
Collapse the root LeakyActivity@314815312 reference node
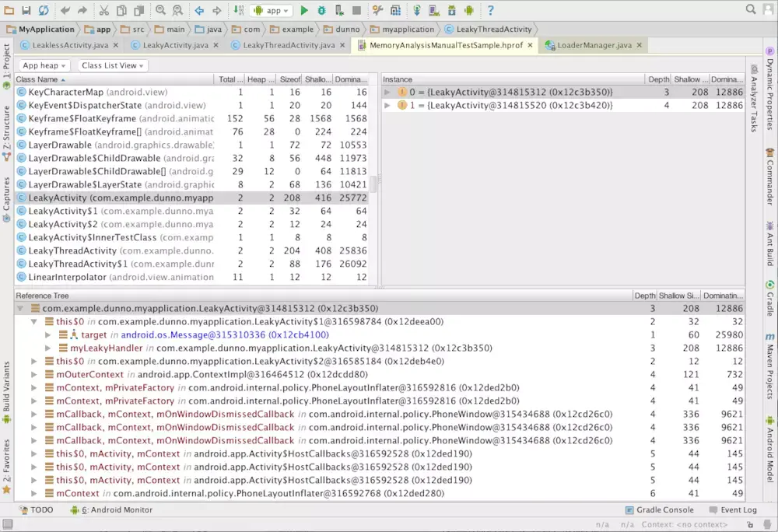click(20, 309)
